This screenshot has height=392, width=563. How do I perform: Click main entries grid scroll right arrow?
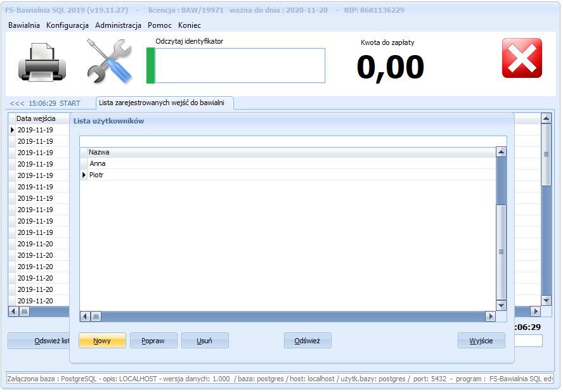[535, 311]
